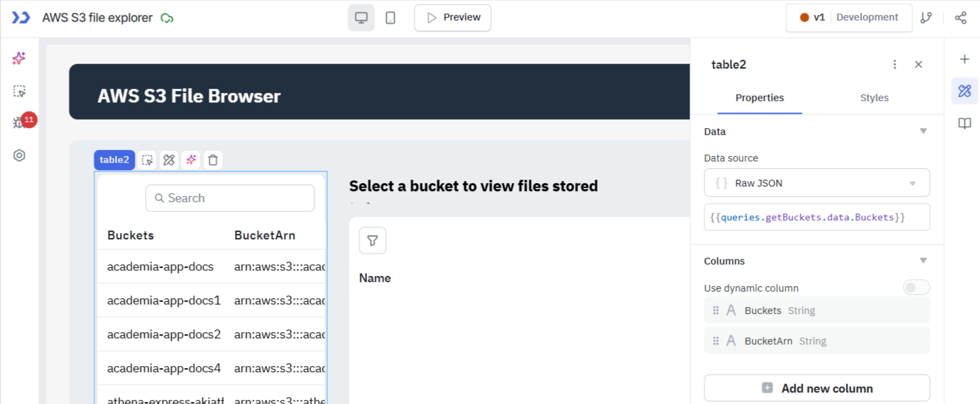Enable the Use dynamic column switch
The height and width of the screenshot is (404, 980).
916,287
